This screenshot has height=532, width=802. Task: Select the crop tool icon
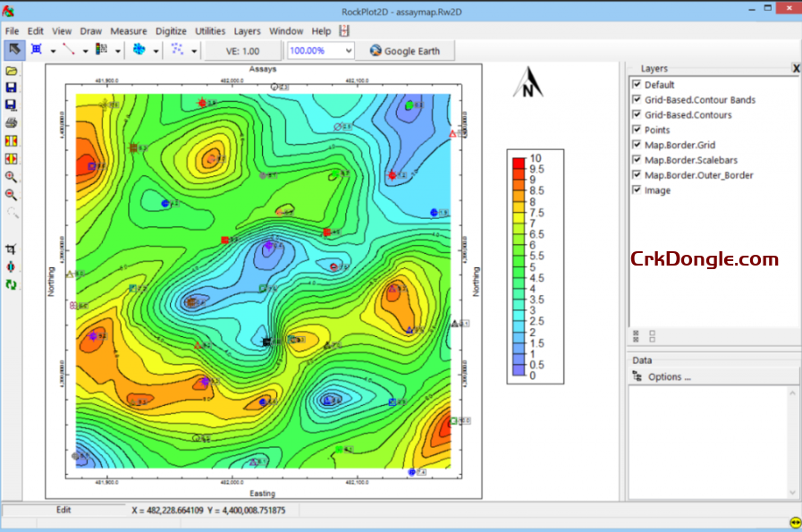click(12, 249)
